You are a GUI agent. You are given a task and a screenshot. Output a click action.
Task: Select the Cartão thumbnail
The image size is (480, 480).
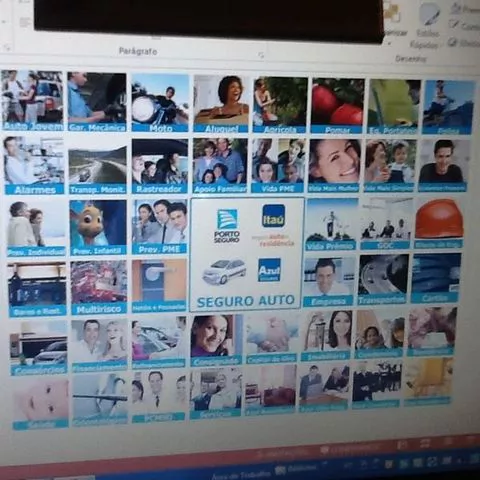[436, 278]
